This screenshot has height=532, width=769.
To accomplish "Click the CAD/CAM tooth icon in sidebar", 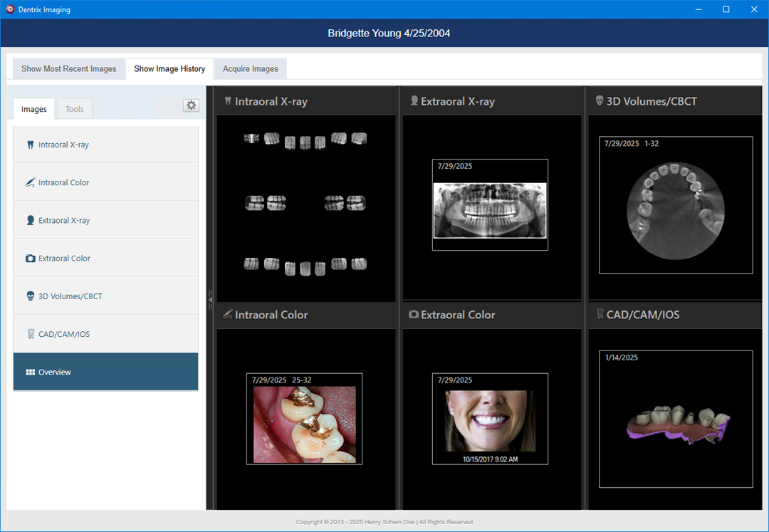I will 31,334.
